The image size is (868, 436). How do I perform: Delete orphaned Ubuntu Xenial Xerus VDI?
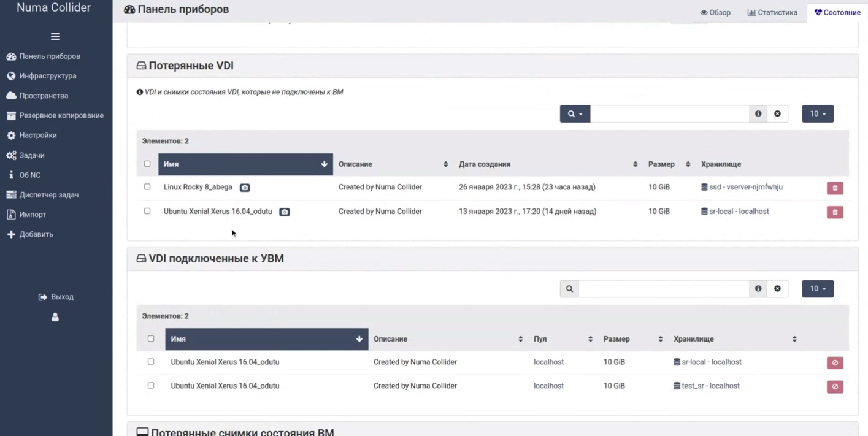[835, 212]
